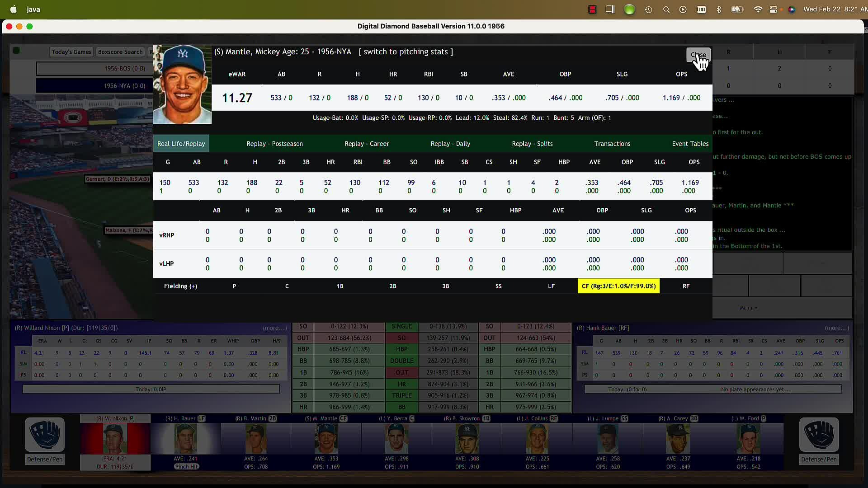Open the Control Center icon
Viewport: 868px width, 488px height.
[x=774, y=9]
